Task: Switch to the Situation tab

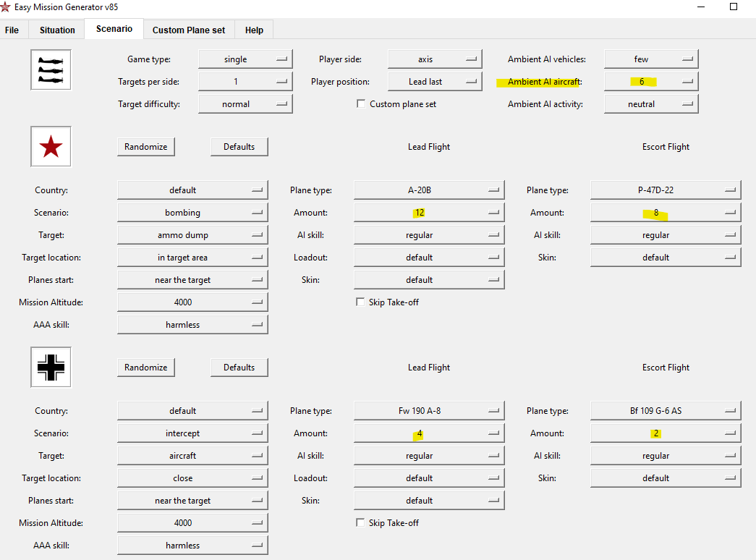Action: [57, 30]
